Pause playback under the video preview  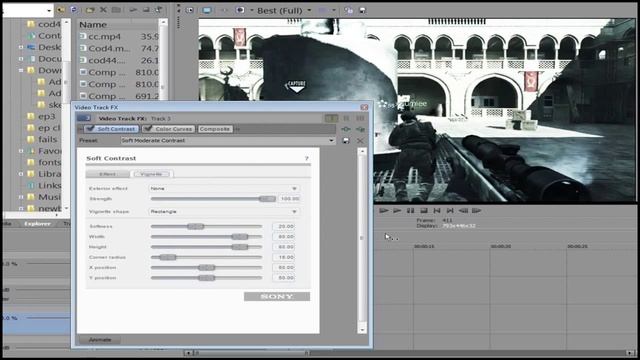(x=411, y=211)
